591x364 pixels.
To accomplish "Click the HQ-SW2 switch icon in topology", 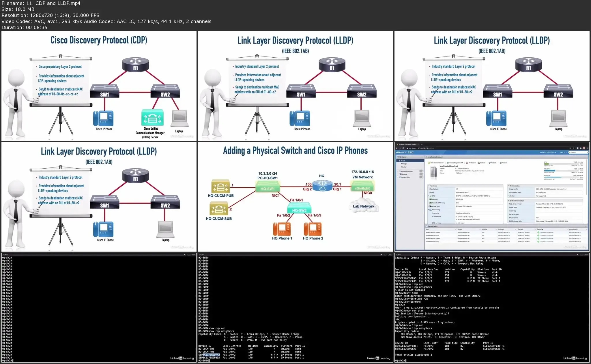I will click(299, 208).
